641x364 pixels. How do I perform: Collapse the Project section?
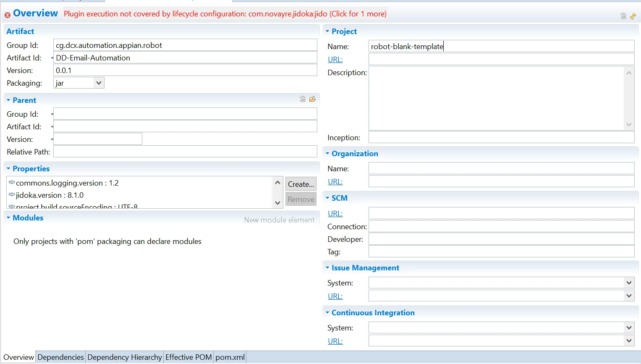click(327, 31)
